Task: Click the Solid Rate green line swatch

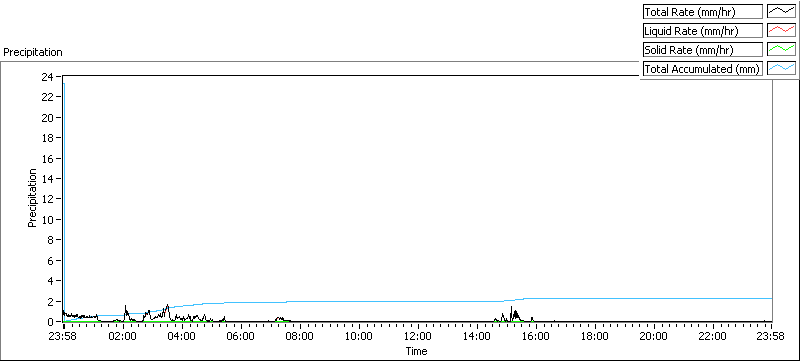Action: point(782,49)
